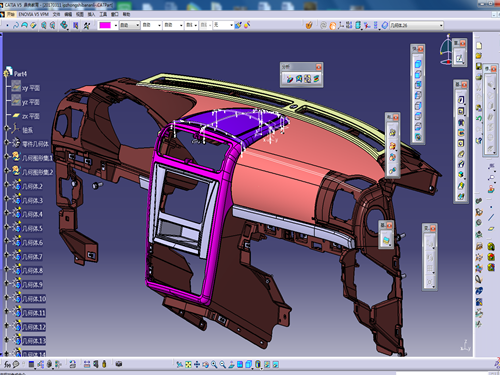Expand the 零件几何体 tree node
This screenshot has height=375, width=500.
coord(6,142)
